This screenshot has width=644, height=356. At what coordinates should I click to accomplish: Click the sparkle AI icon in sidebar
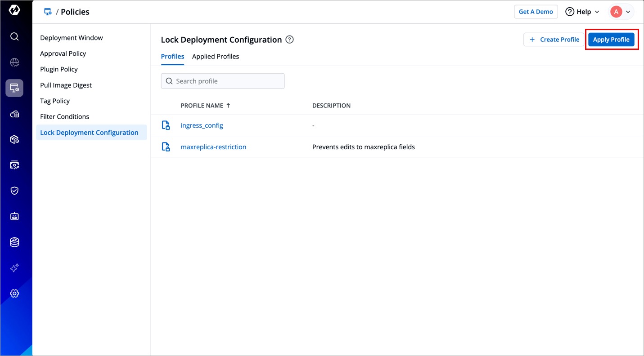[14, 268]
